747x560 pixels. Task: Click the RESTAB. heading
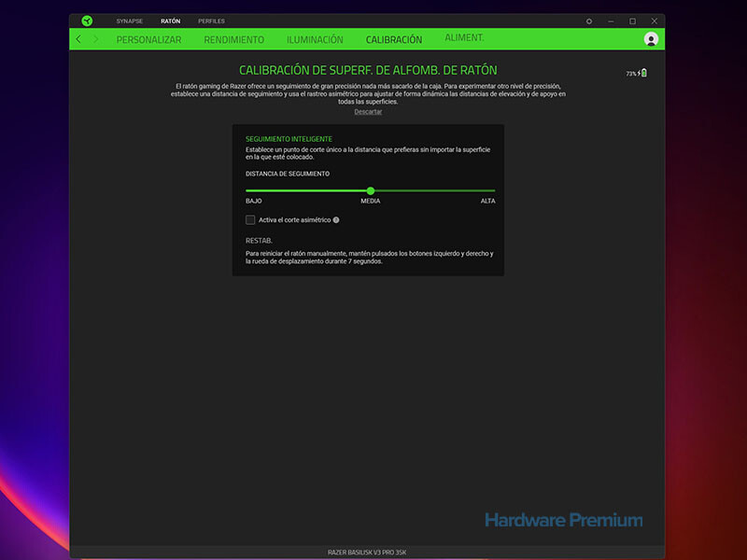tap(259, 241)
